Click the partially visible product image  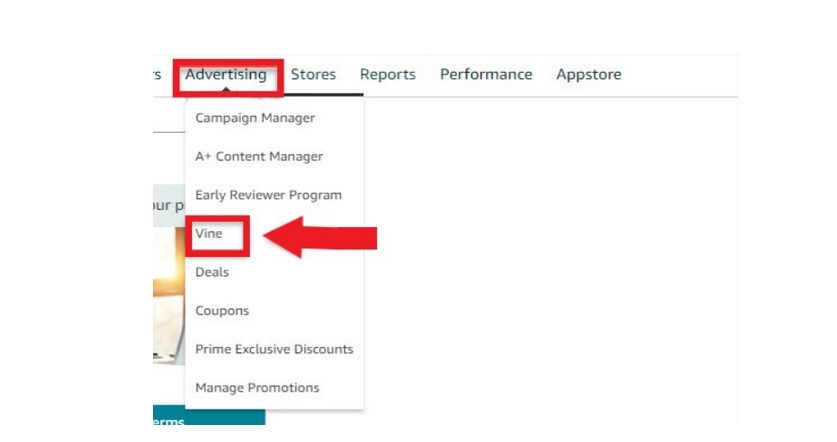pyautogui.click(x=169, y=296)
